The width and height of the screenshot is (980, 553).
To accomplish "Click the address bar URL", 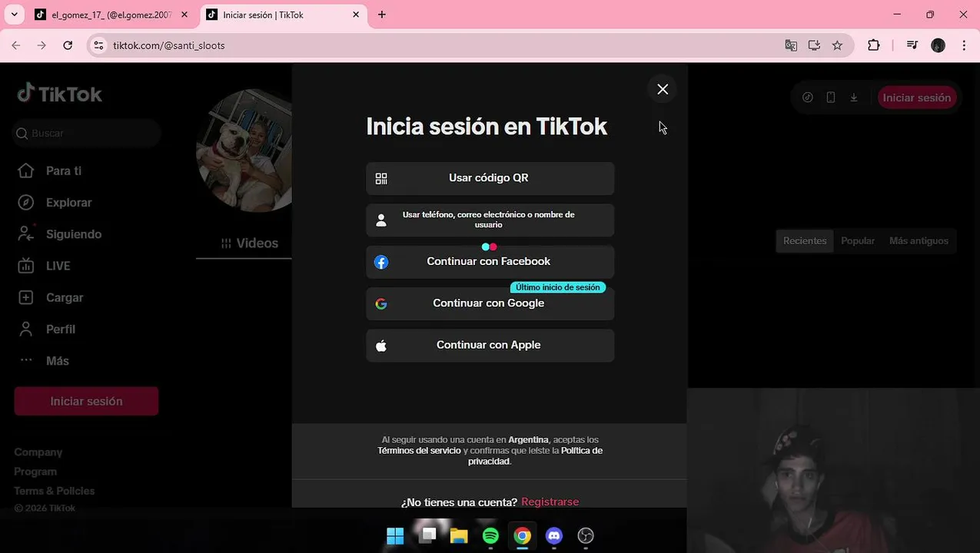I will (x=169, y=45).
